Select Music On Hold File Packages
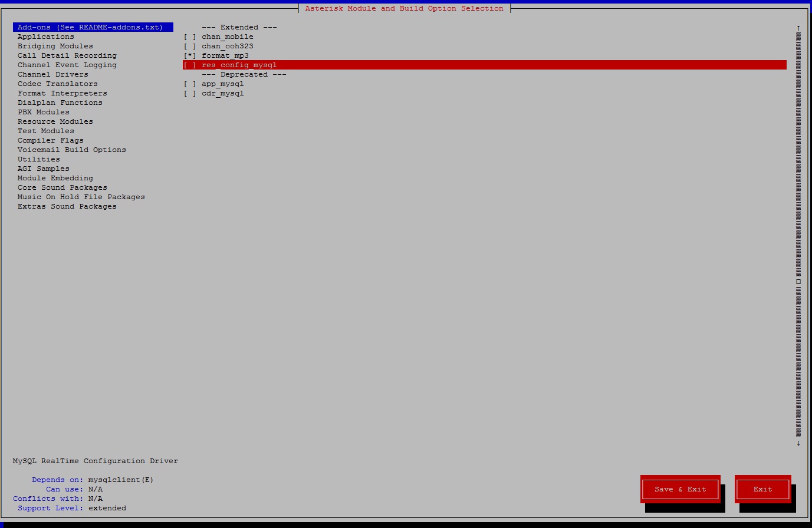 (x=81, y=197)
